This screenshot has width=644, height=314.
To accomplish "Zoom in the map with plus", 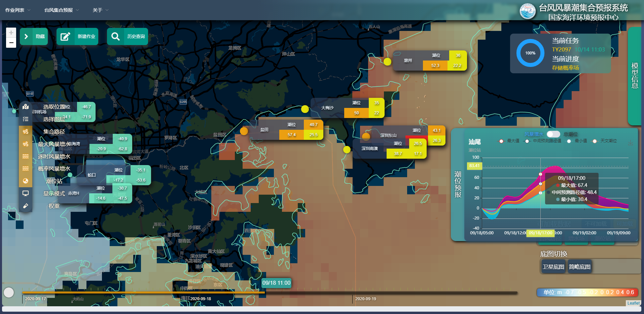I will click(11, 33).
